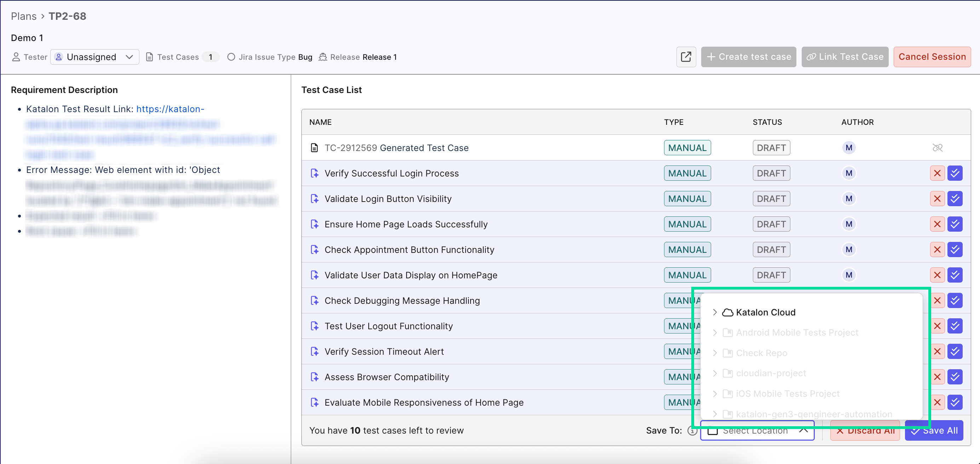Click the info icon beside Save To
Viewport: 980px width, 464px height.
click(692, 431)
